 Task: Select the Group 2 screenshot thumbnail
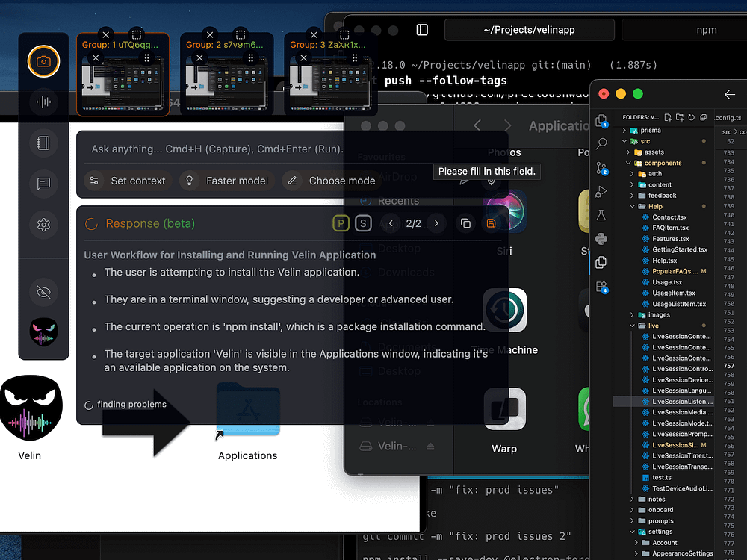pyautogui.click(x=227, y=84)
